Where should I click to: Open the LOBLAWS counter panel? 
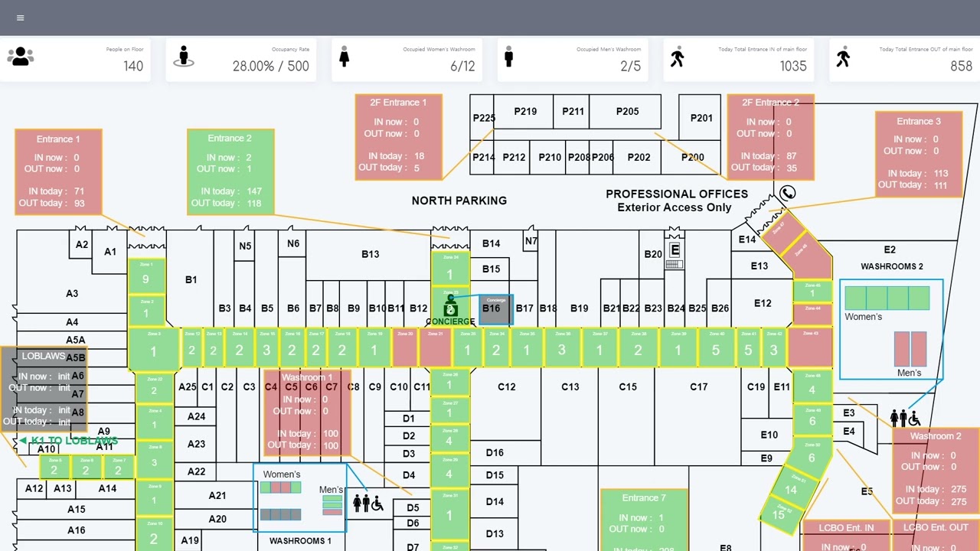[x=43, y=390]
